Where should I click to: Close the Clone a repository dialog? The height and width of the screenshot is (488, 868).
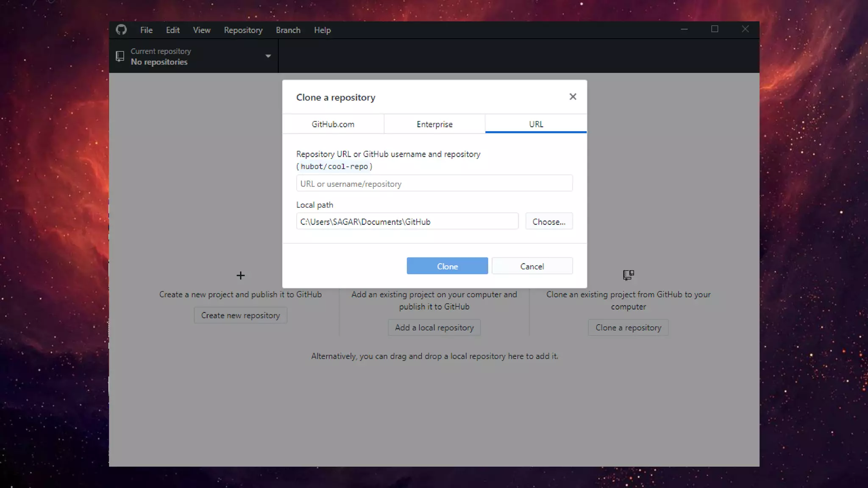tap(573, 97)
